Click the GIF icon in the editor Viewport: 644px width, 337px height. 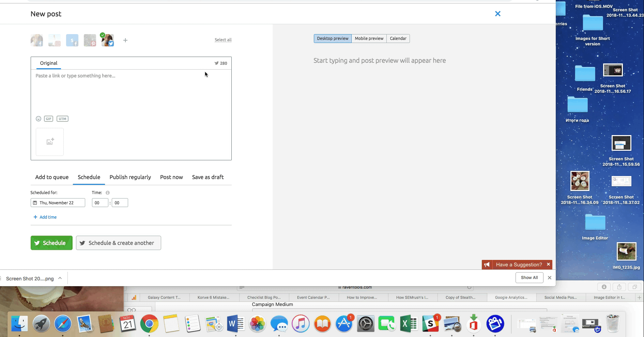48,119
